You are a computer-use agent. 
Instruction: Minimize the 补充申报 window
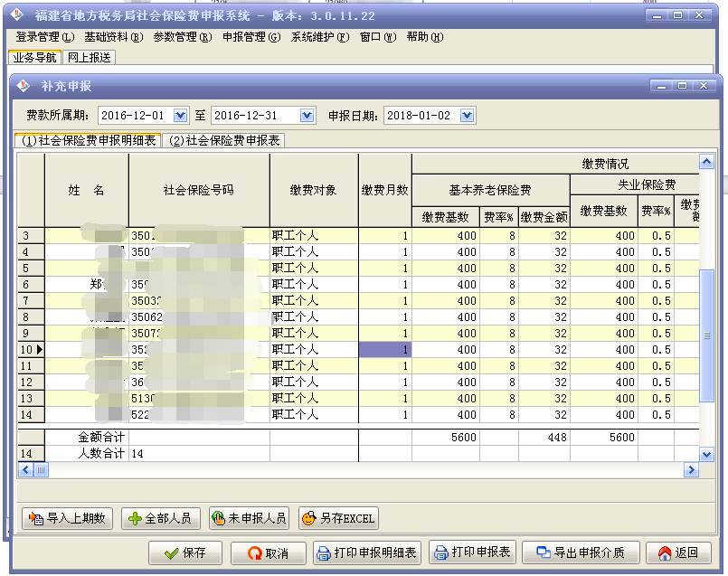coord(662,85)
